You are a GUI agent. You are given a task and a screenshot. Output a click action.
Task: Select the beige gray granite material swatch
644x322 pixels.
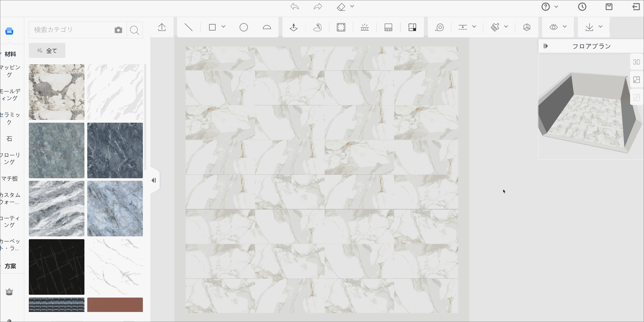pyautogui.click(x=57, y=92)
